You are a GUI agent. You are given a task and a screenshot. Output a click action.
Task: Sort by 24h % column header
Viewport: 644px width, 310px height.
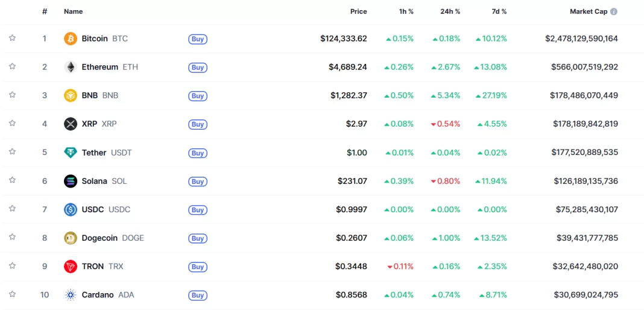click(x=450, y=11)
